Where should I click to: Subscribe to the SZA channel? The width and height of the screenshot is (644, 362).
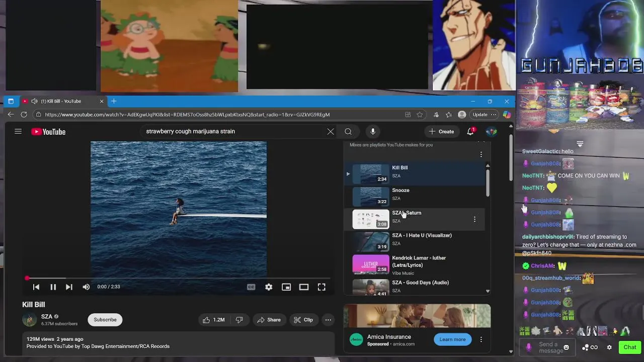105,320
